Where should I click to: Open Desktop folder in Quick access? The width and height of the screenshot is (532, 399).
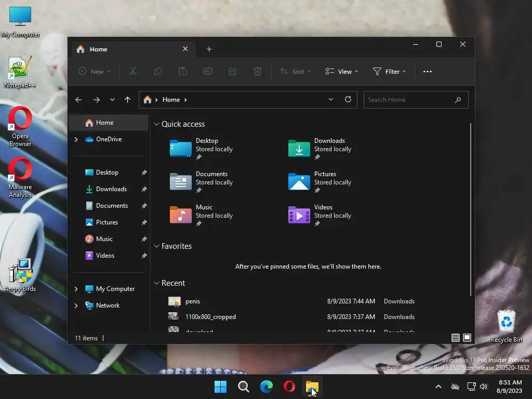click(202, 149)
